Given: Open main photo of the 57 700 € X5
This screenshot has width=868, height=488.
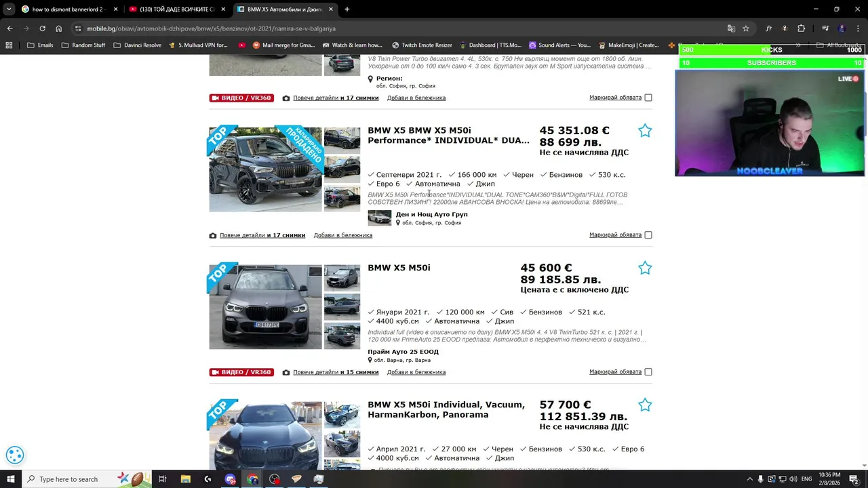Looking at the screenshot, I should coord(265,435).
